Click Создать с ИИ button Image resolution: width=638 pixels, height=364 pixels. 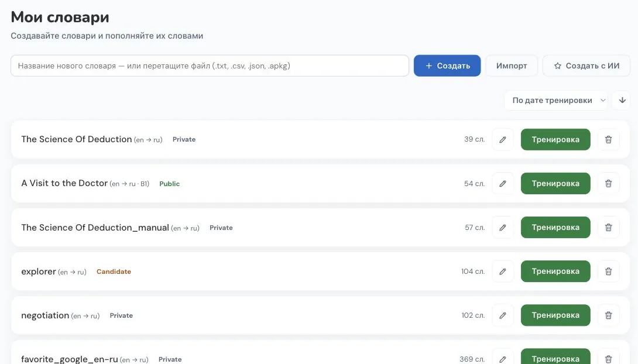click(586, 66)
